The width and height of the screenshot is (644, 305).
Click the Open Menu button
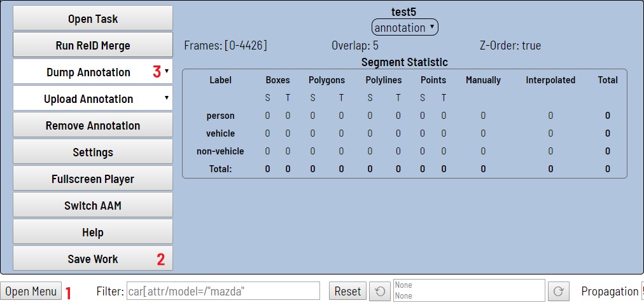coord(31,291)
